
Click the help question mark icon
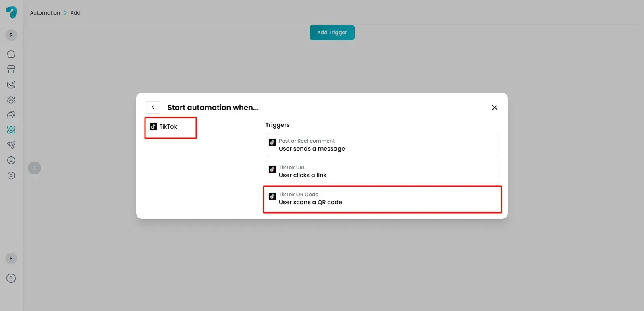(x=11, y=278)
